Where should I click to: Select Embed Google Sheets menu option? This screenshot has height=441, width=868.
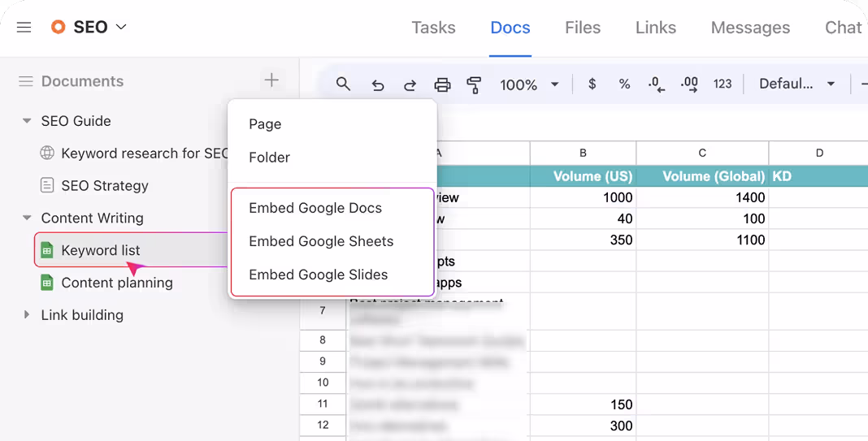pos(321,241)
